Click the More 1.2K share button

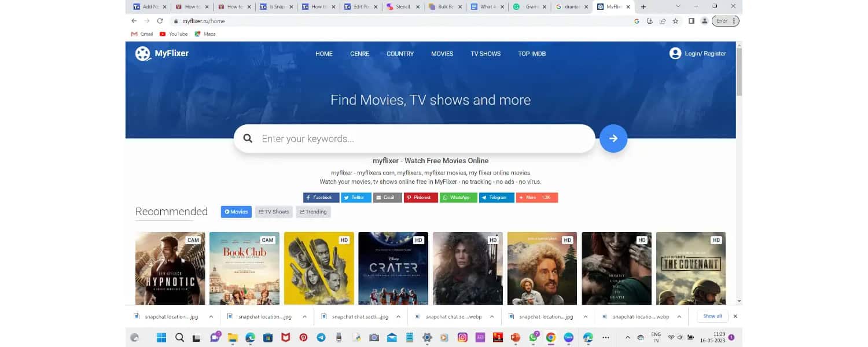(537, 198)
